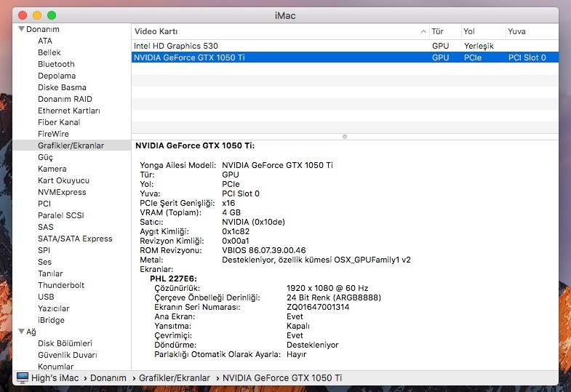Image resolution: width=571 pixels, height=392 pixels.
Task: Collapse the Donanım tree section
Action: coord(21,29)
